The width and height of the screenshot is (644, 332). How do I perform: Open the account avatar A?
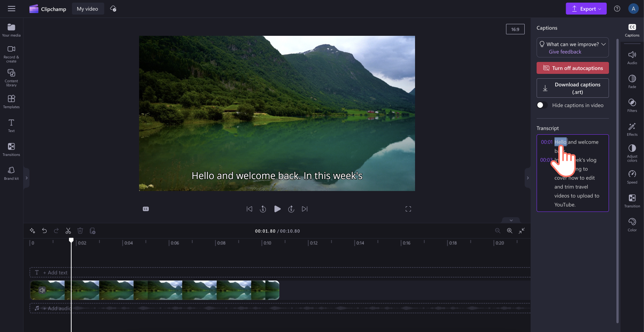click(633, 9)
